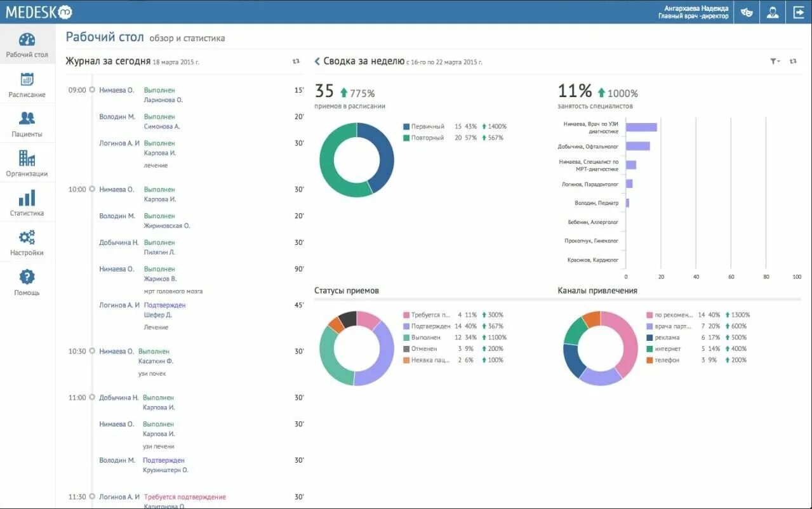Refresh the Журнал за сегодня panel

(296, 62)
